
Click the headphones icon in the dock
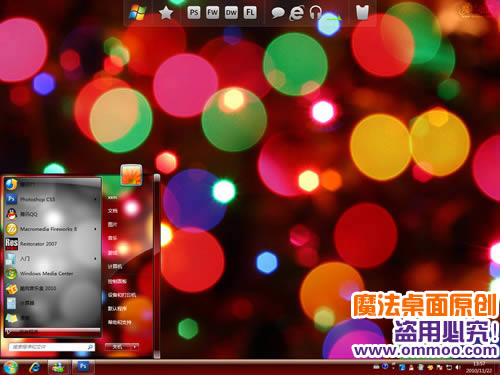[315, 13]
